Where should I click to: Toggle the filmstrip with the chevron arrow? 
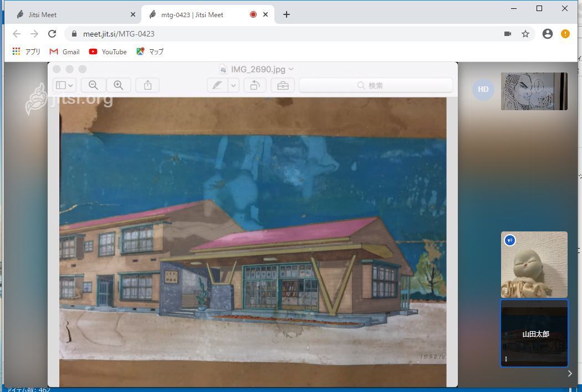[x=570, y=374]
